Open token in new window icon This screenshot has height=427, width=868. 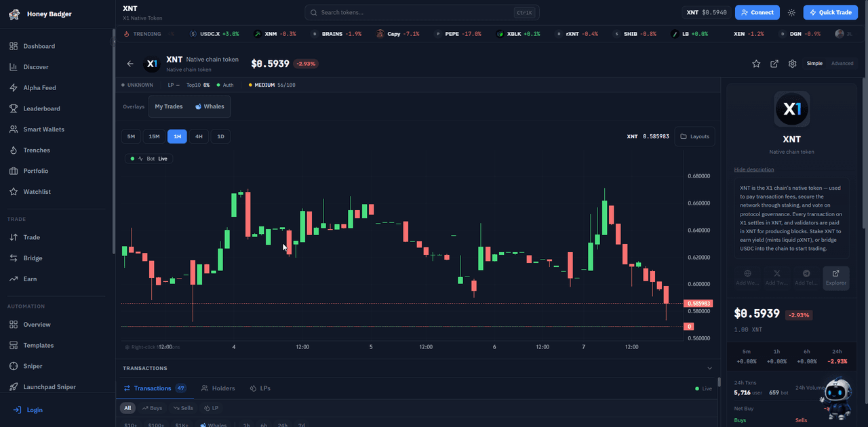click(774, 64)
